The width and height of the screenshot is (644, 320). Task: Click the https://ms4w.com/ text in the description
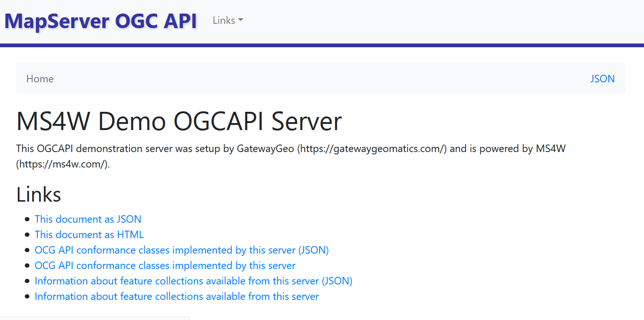tap(63, 164)
